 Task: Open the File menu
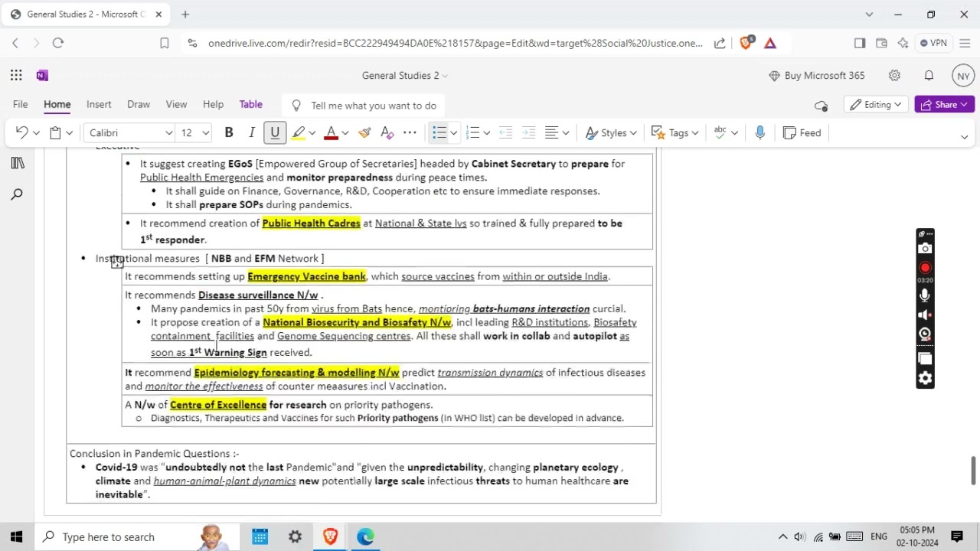(x=21, y=104)
